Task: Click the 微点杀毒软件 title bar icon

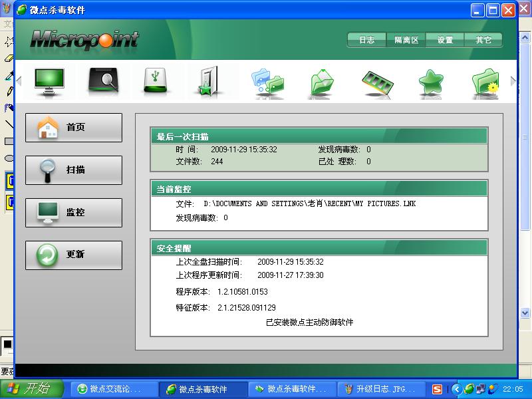Action: pos(21,10)
